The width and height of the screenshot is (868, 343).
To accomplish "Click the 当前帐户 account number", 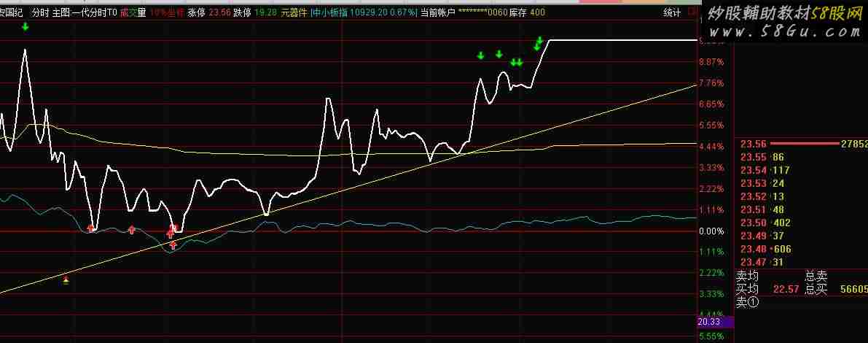I will pos(464,12).
